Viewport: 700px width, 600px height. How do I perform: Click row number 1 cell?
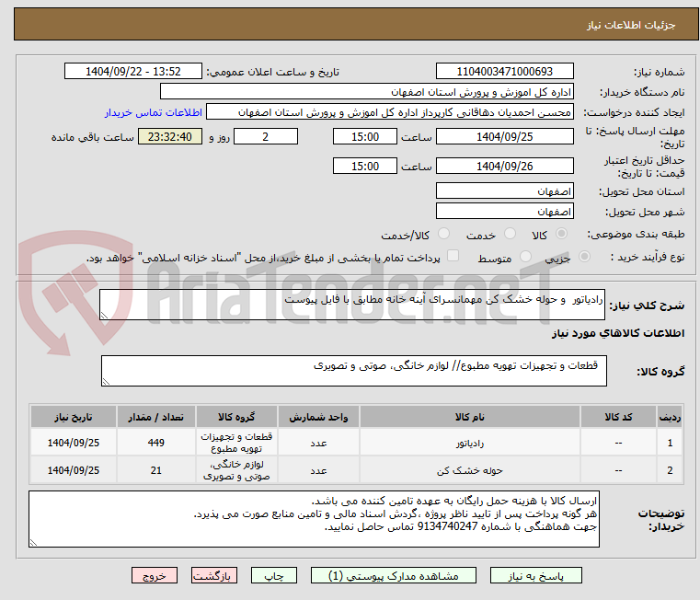tap(670, 443)
